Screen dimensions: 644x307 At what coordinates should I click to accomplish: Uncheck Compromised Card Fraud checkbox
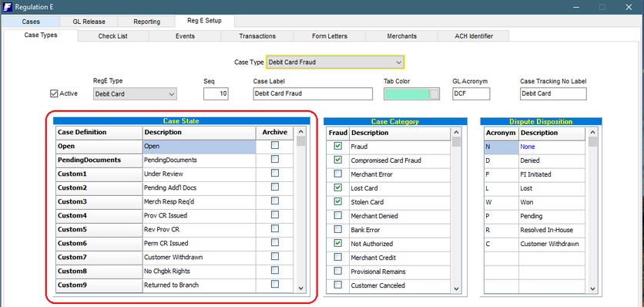click(337, 160)
